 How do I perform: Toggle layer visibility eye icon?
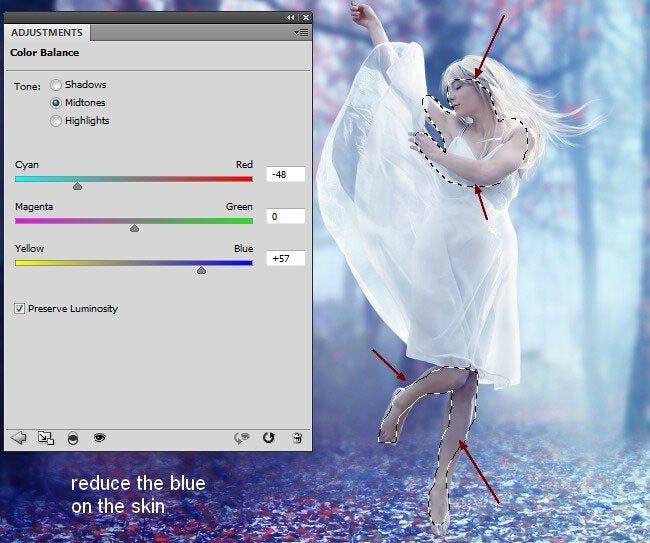[x=99, y=437]
